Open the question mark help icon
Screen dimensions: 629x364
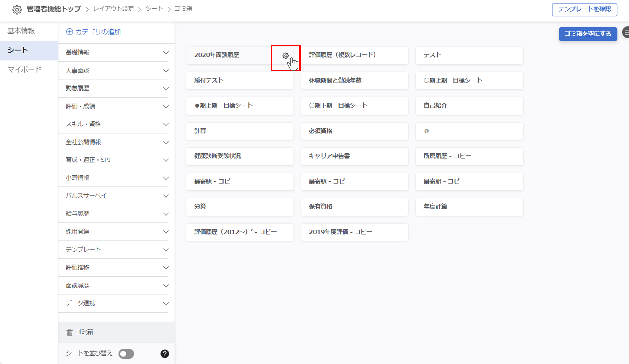(164, 354)
